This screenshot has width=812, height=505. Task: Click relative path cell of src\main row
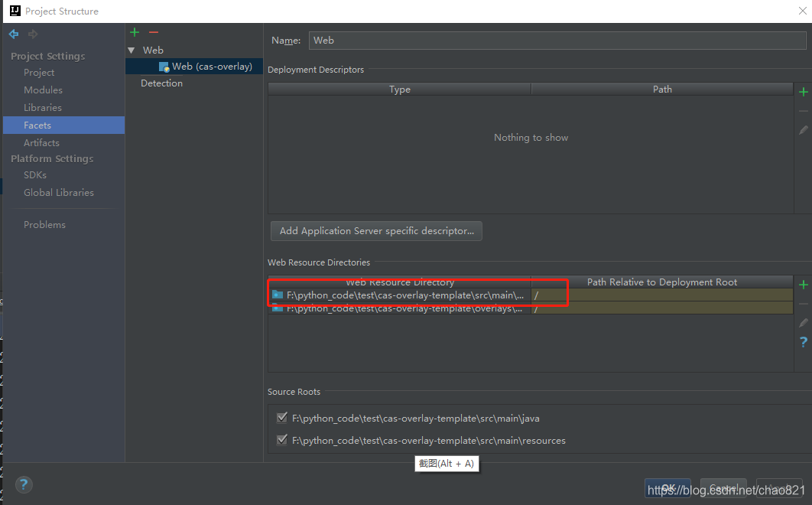(x=662, y=295)
